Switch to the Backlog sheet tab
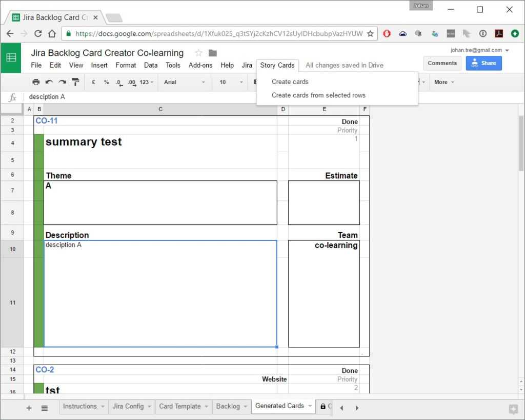The image size is (525, 420). (x=228, y=406)
